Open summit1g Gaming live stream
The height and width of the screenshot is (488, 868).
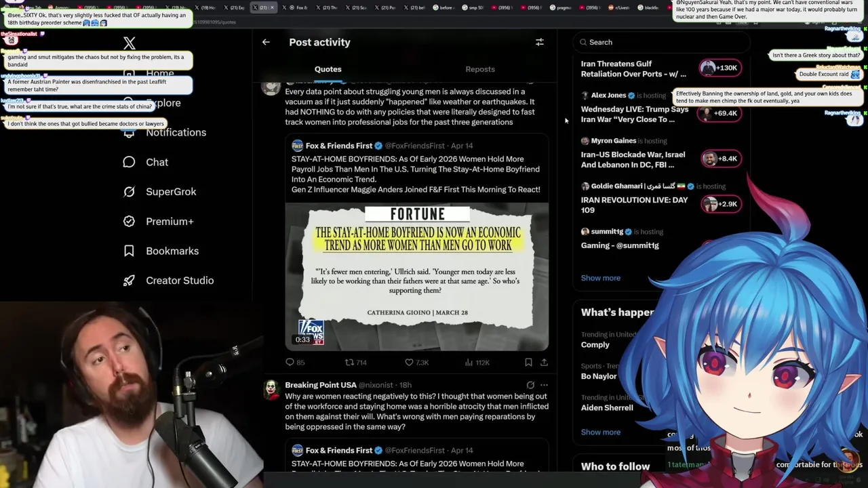(x=620, y=245)
